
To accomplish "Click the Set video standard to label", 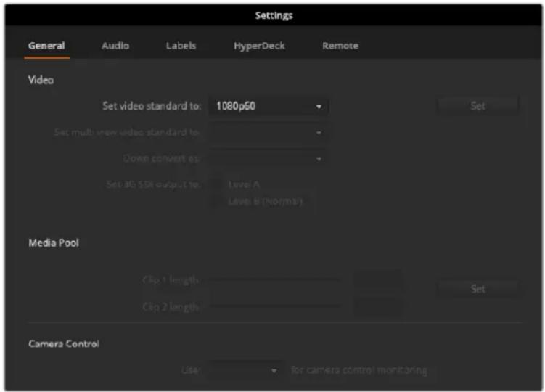I will coord(152,106).
